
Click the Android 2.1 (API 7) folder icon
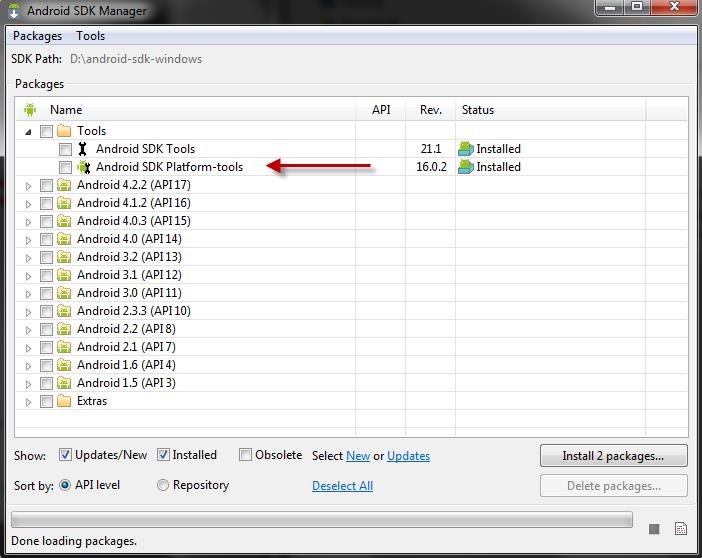pos(64,347)
